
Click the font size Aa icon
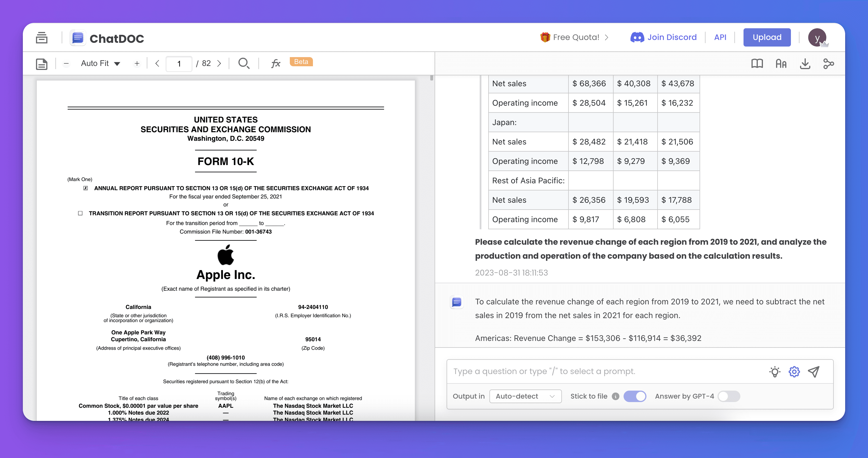point(781,63)
